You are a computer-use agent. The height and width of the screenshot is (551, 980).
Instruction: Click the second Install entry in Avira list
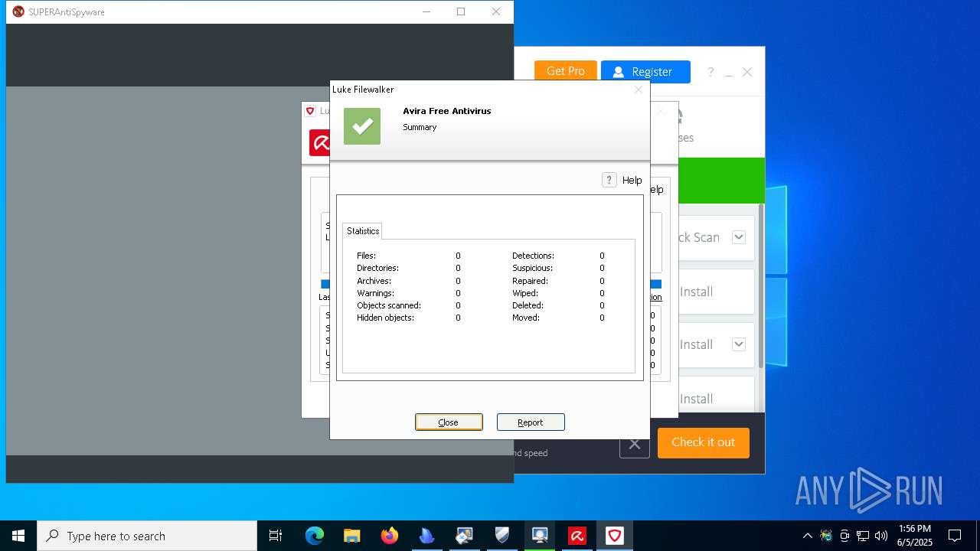point(697,344)
